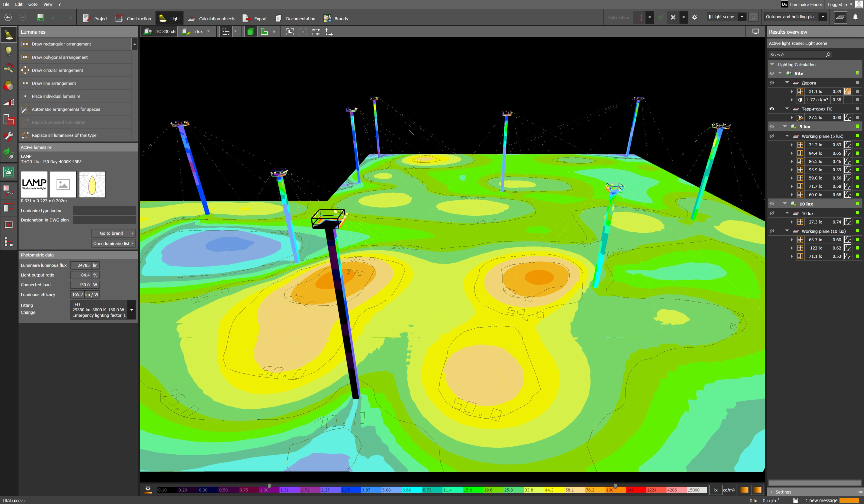Open the Goto menu
Image resolution: width=864 pixels, height=504 pixels.
tap(33, 4)
